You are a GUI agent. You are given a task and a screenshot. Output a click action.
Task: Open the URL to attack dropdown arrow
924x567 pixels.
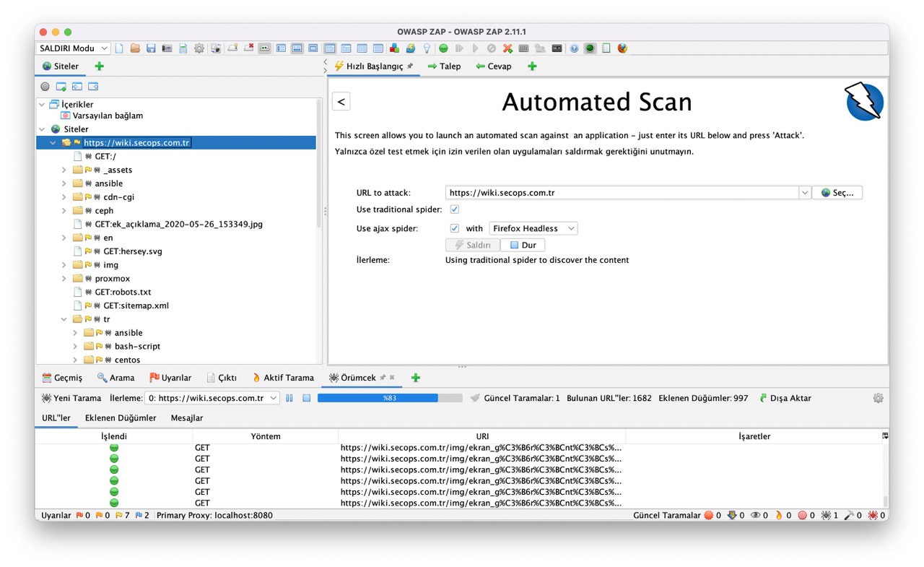tap(805, 193)
